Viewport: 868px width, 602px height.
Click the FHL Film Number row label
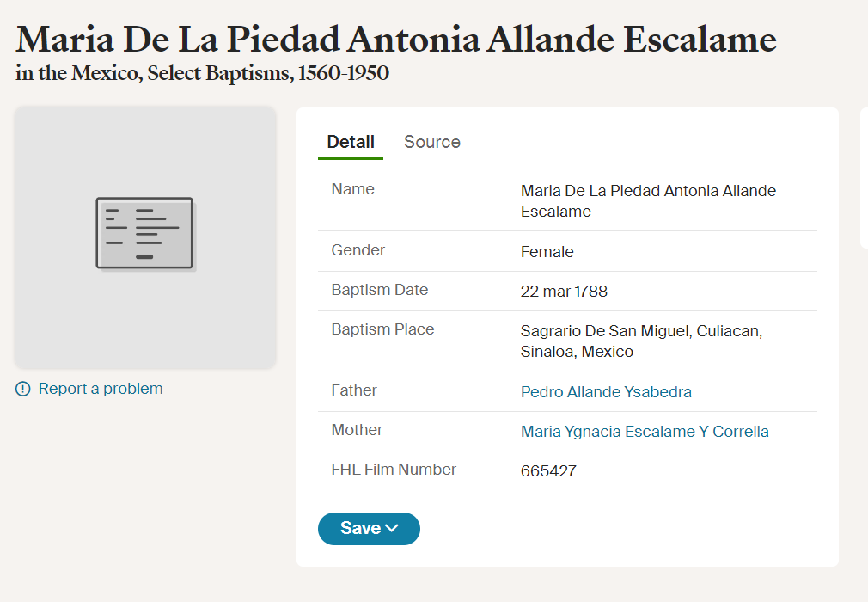394,470
